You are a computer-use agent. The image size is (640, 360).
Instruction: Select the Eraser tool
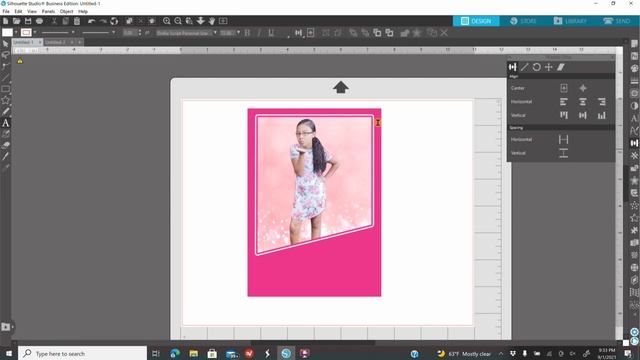point(6,145)
